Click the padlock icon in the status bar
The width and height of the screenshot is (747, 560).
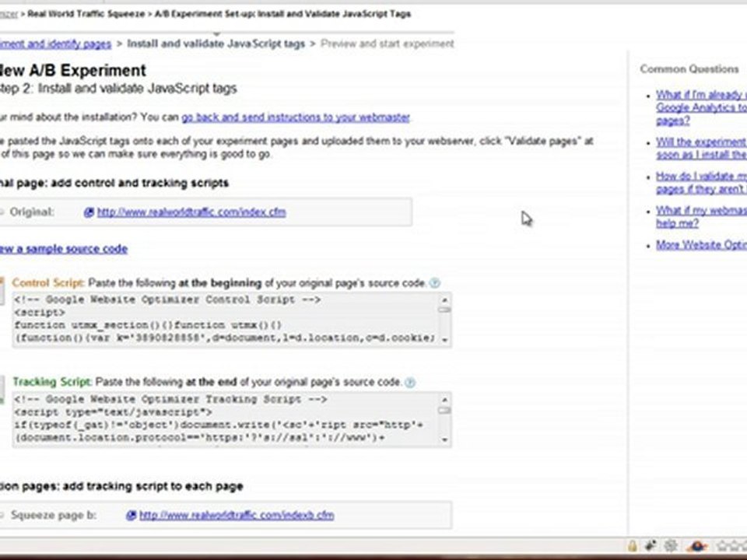(632, 546)
